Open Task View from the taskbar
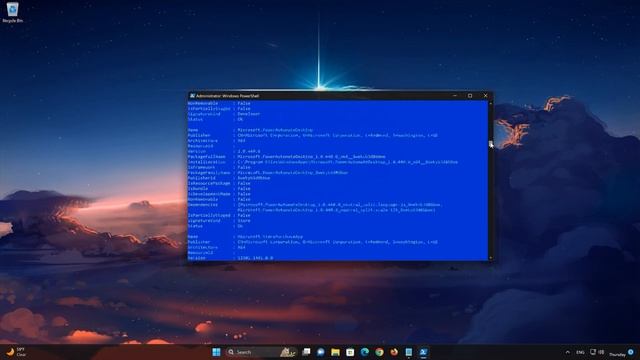The height and width of the screenshot is (360, 640). pos(306,352)
